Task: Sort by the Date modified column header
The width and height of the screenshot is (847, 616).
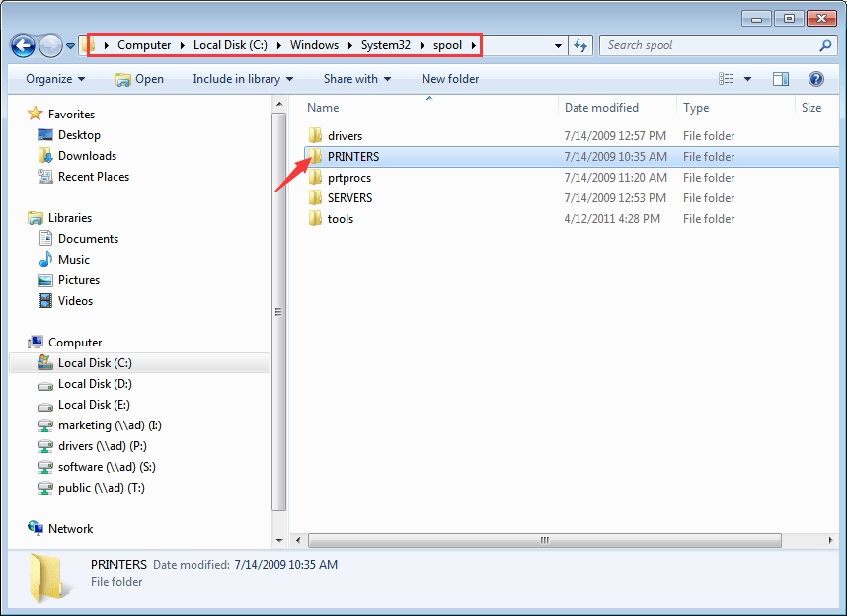Action: pos(601,108)
